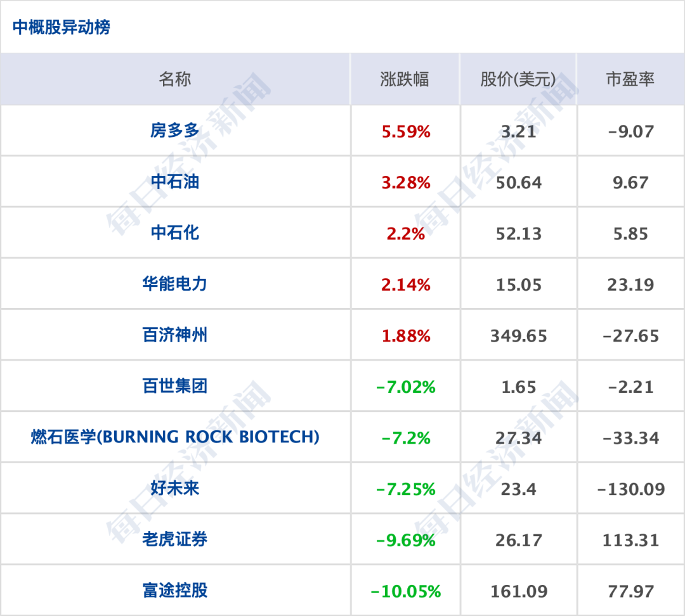
Task: Open the 百济神州 stock entry
Action: [x=175, y=335]
